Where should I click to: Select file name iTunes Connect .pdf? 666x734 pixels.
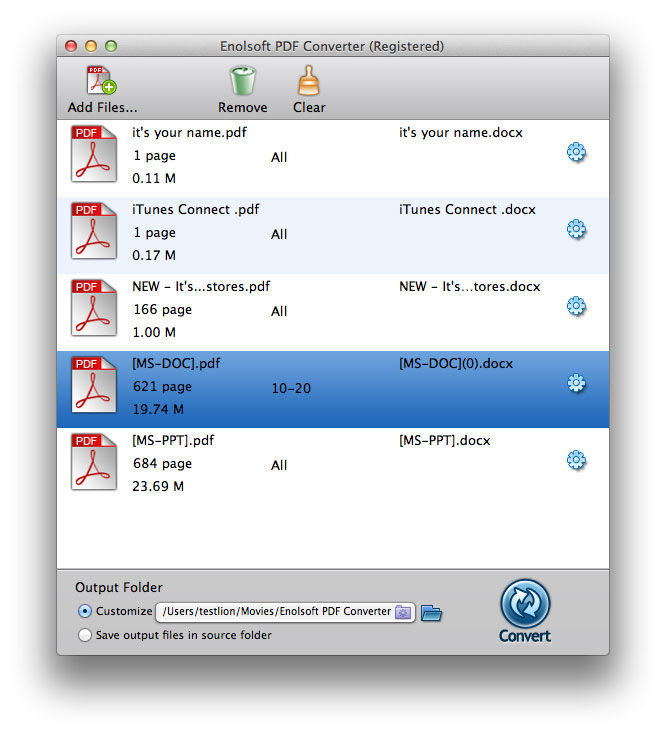point(195,209)
